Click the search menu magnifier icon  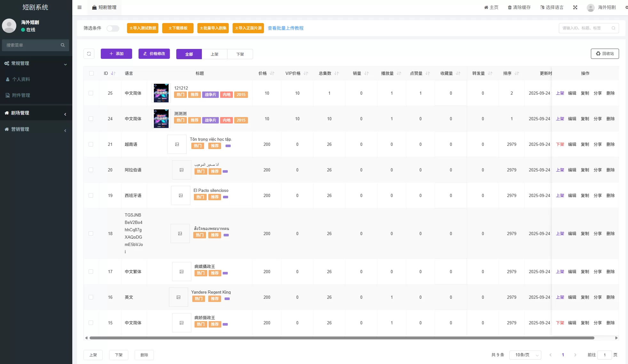pos(63,45)
